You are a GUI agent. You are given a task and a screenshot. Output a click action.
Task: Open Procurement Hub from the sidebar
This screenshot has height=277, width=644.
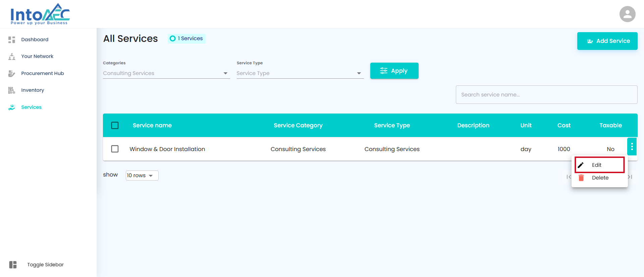pos(43,73)
